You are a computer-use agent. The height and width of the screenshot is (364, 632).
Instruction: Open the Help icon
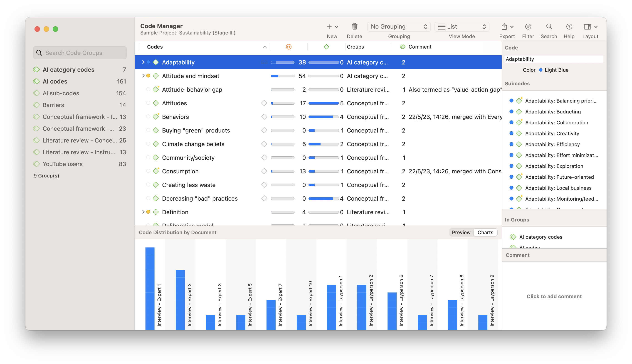pos(569,27)
